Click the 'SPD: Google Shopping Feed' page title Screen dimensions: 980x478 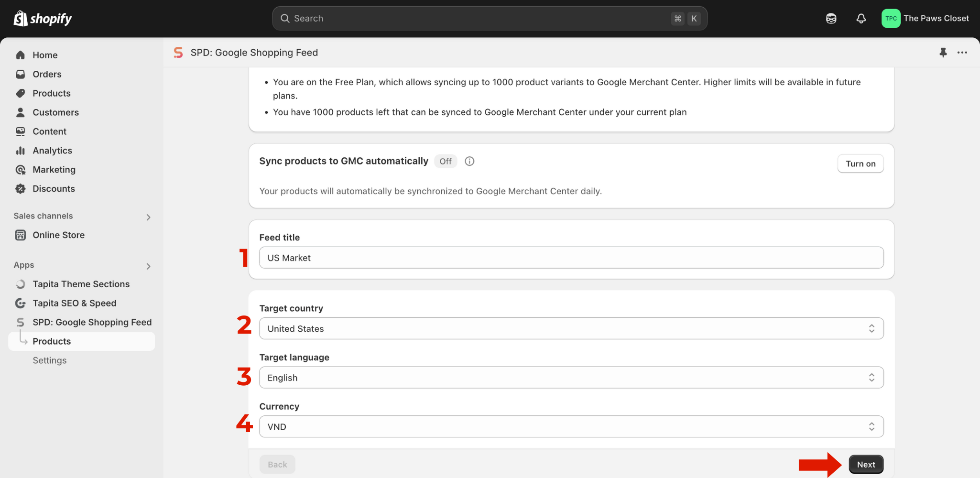[x=254, y=53]
